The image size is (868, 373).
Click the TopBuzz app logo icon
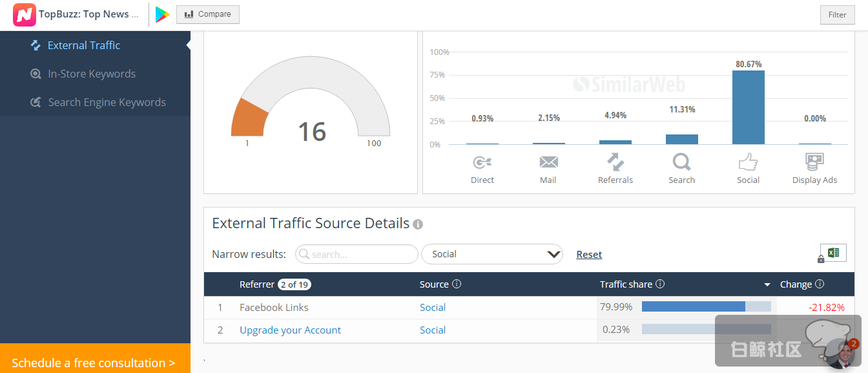pyautogui.click(x=25, y=14)
